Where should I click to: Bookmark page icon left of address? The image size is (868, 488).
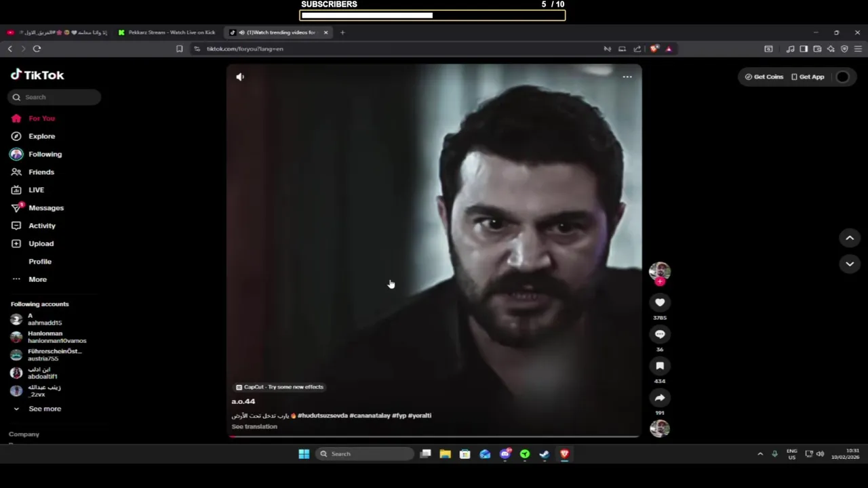point(179,49)
